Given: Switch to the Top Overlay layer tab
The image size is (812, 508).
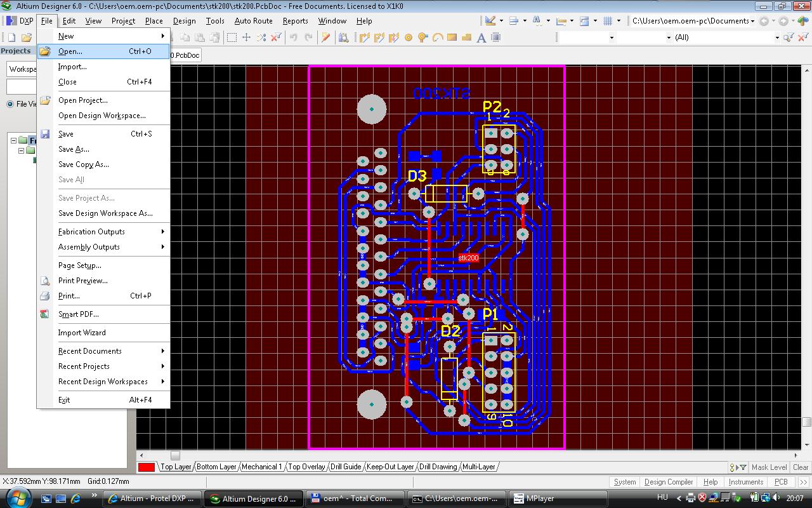Looking at the screenshot, I should pos(306,467).
